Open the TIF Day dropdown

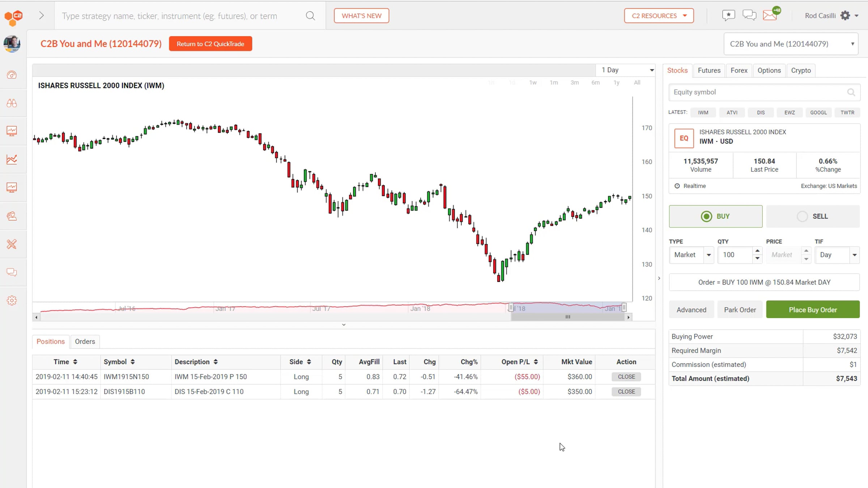[x=837, y=255]
